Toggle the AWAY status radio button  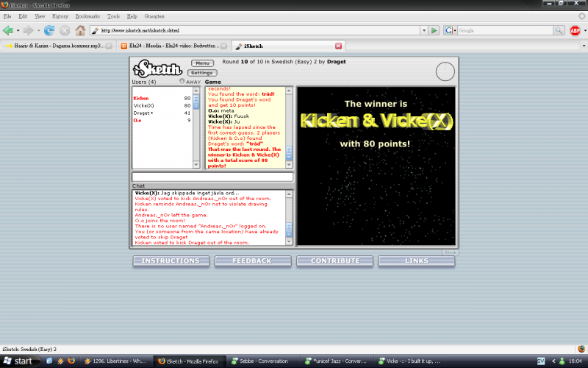coord(181,82)
